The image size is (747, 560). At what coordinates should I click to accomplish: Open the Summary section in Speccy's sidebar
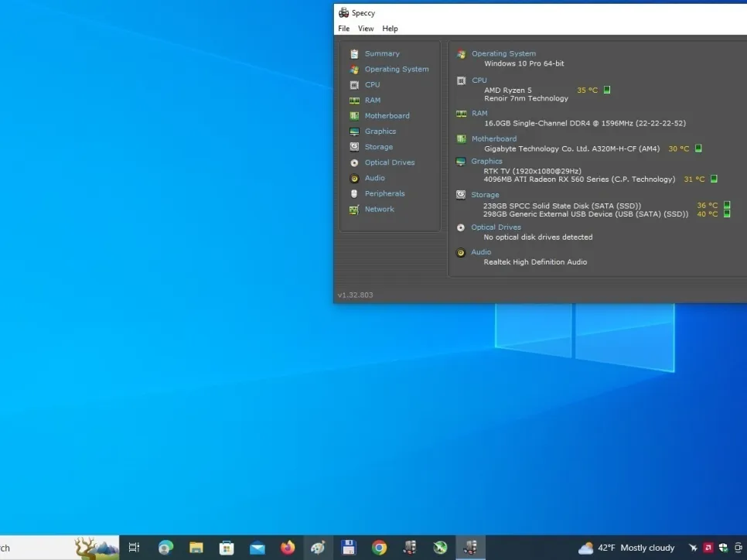(x=381, y=54)
